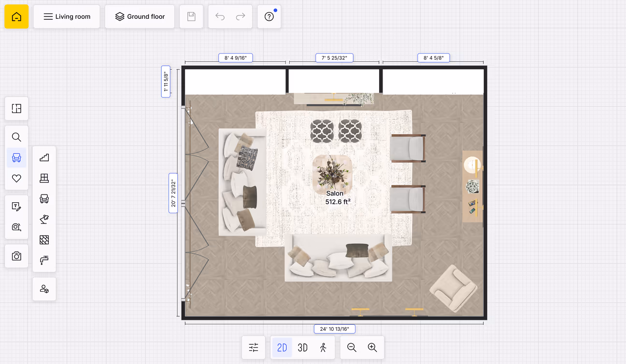
Task: Select the text annotation tool
Action: coord(16,207)
